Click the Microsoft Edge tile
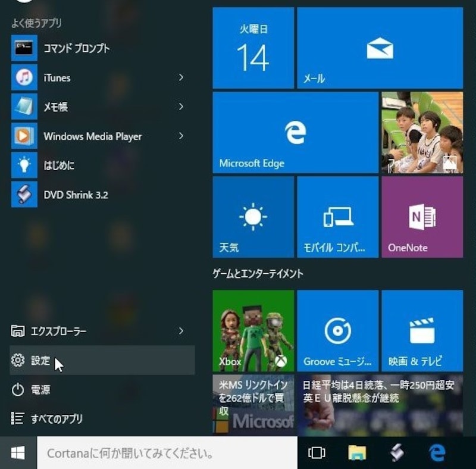The image size is (476, 469). coord(295,132)
